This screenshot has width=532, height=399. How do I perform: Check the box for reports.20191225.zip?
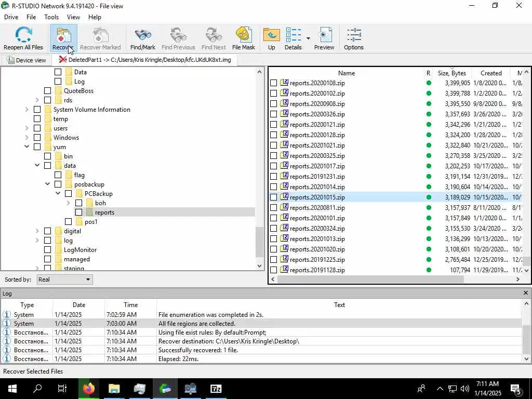point(273,260)
